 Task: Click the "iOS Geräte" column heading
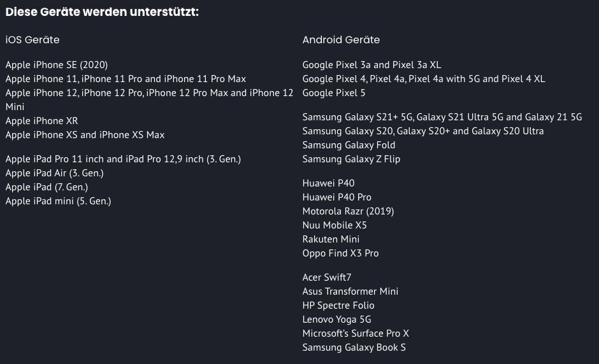point(32,39)
